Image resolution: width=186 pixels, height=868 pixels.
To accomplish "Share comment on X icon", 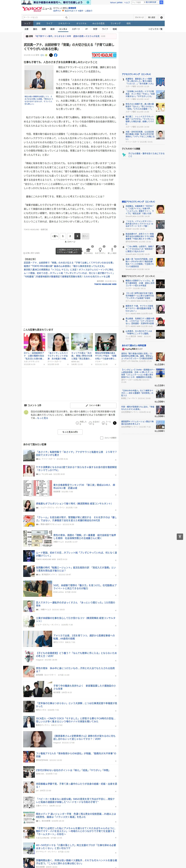I will pos(114,423).
